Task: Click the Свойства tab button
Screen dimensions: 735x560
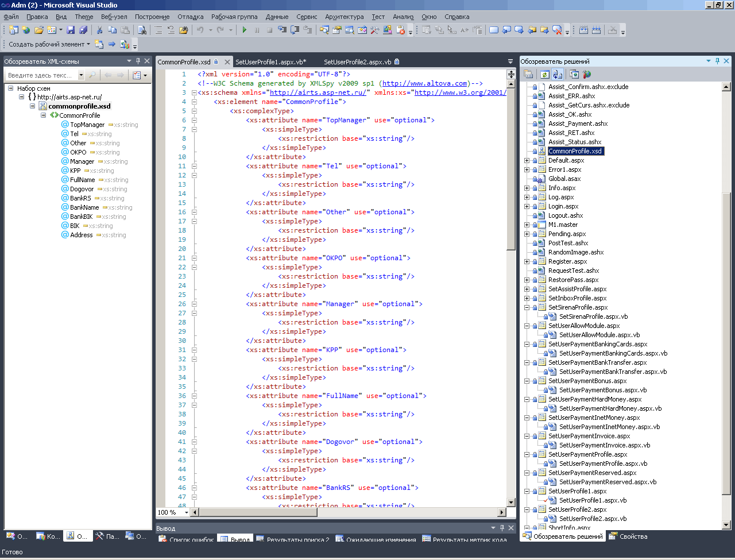Action: (x=628, y=536)
